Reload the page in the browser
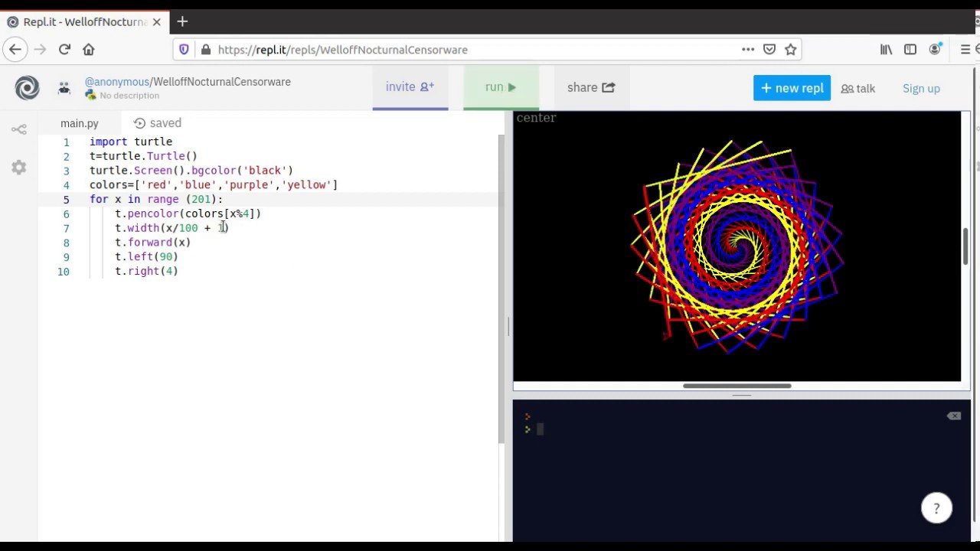This screenshot has height=551, width=980. (64, 50)
